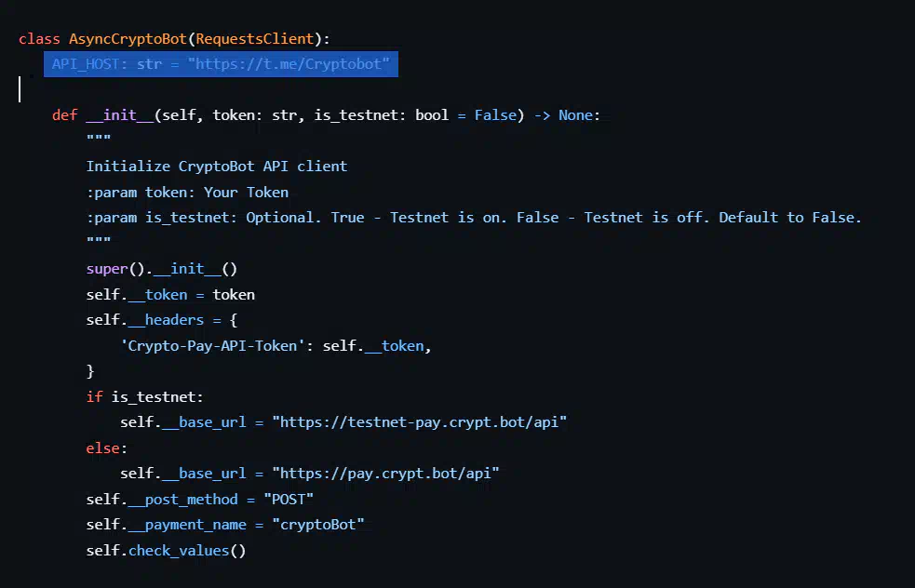The image size is (915, 588).
Task: Click the None return type annotation
Action: (575, 115)
